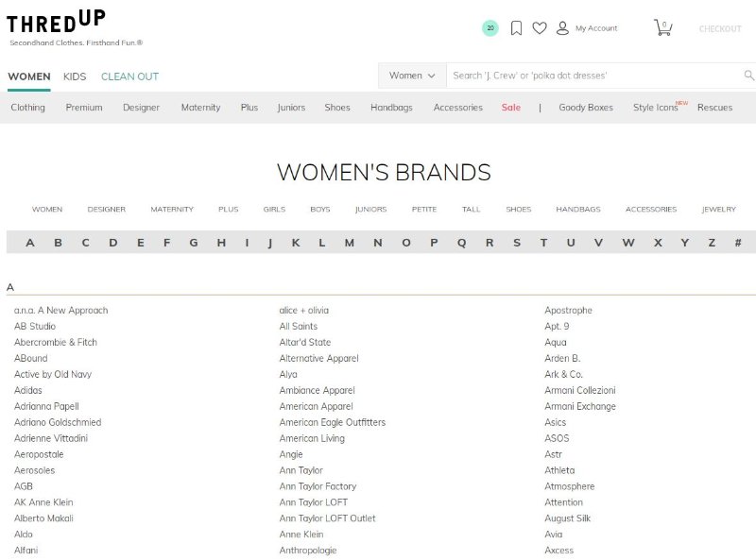Image resolution: width=756 pixels, height=560 pixels.
Task: Jump to letter B brands
Action: [58, 243]
